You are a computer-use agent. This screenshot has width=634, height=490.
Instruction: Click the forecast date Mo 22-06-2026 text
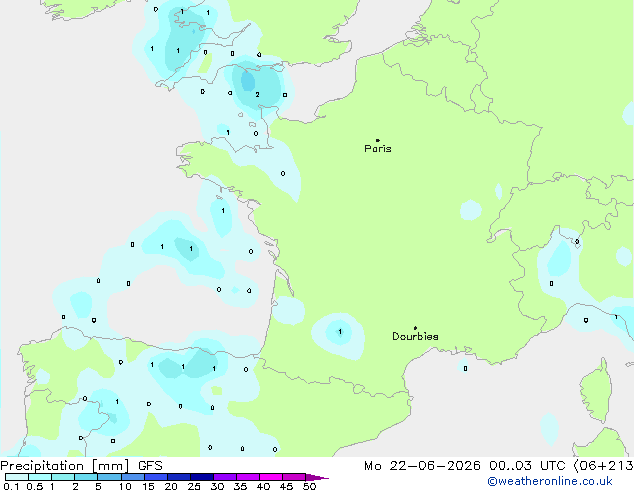[x=422, y=466]
